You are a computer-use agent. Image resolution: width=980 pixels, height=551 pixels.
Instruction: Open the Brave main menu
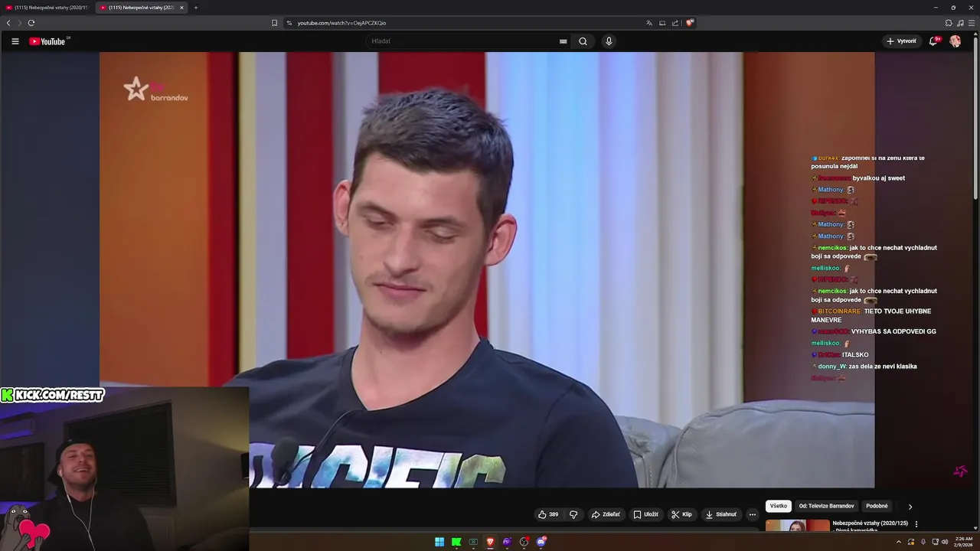pos(972,23)
